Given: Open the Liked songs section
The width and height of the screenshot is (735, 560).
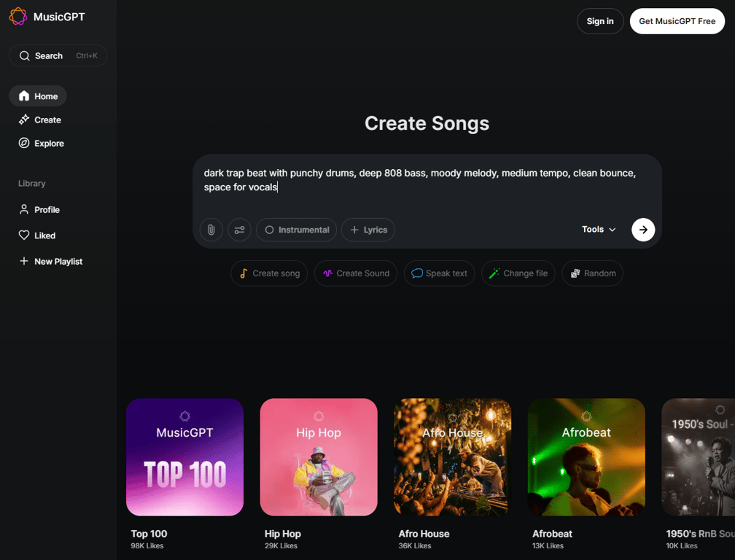Looking at the screenshot, I should pyautogui.click(x=37, y=236).
